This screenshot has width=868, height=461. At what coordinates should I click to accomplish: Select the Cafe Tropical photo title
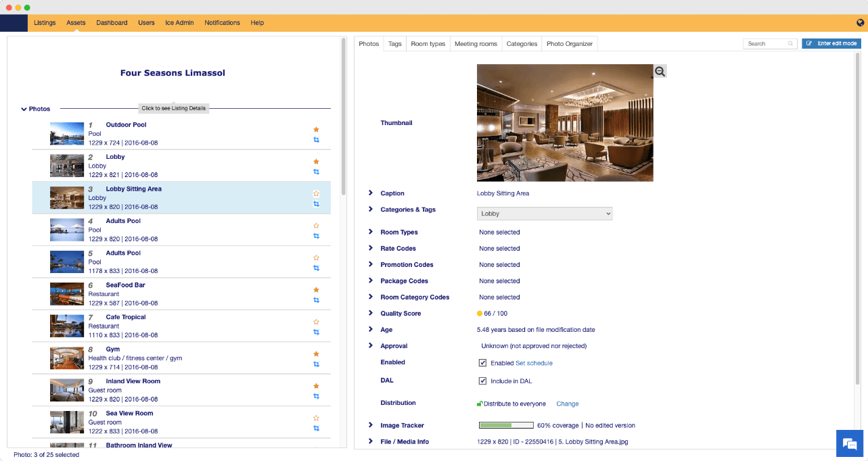126,317
